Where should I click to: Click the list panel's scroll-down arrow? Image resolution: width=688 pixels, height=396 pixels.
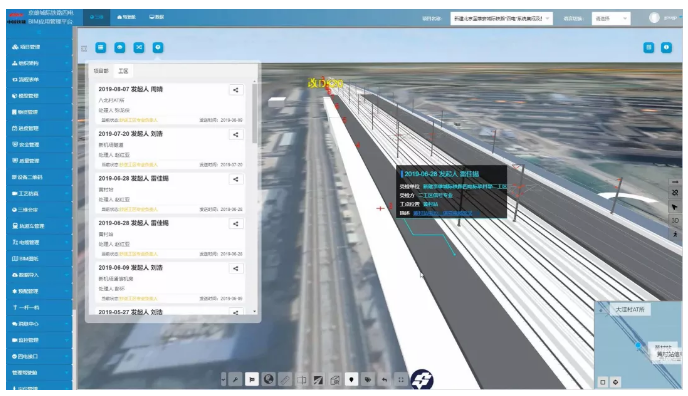[254, 311]
